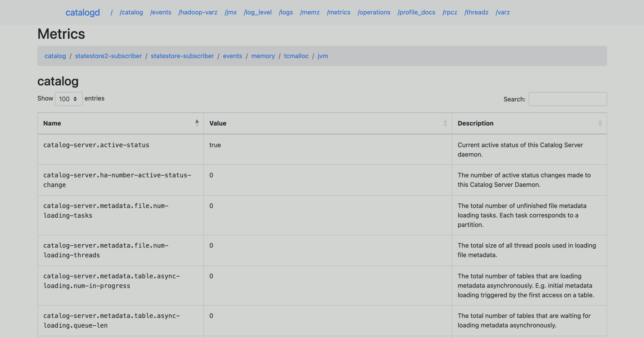
Task: Open the /jmx page
Action: (x=230, y=12)
